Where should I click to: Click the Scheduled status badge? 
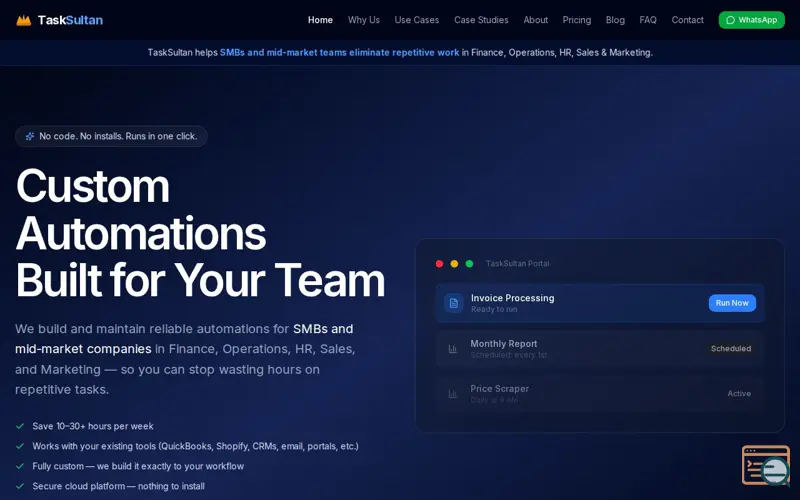731,348
